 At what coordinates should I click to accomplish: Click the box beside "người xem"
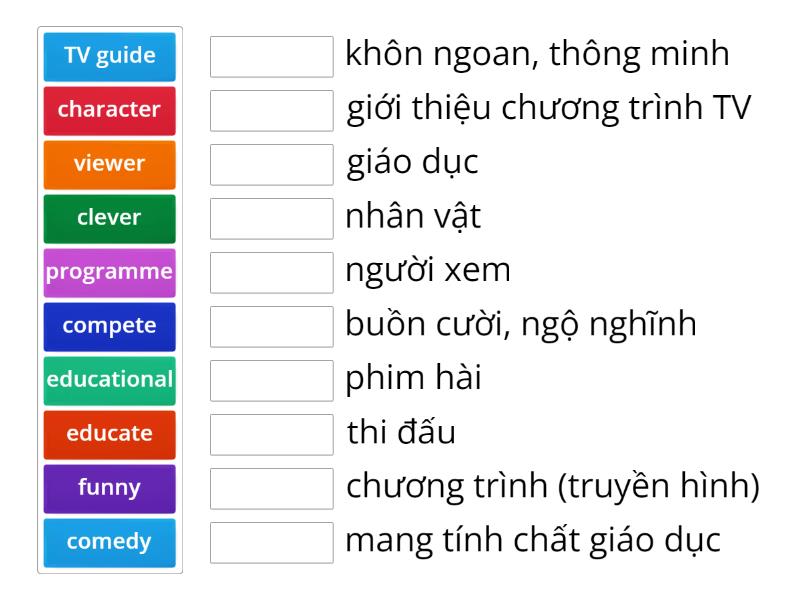point(272,276)
